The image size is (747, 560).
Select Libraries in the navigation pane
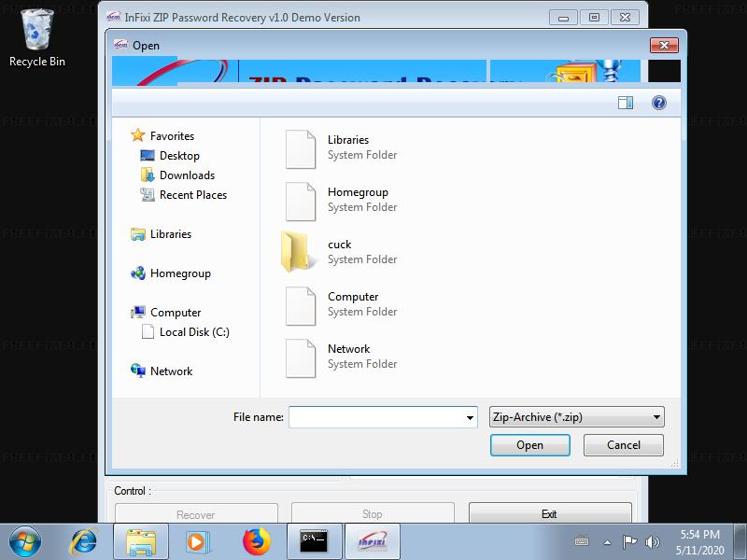coord(161,234)
